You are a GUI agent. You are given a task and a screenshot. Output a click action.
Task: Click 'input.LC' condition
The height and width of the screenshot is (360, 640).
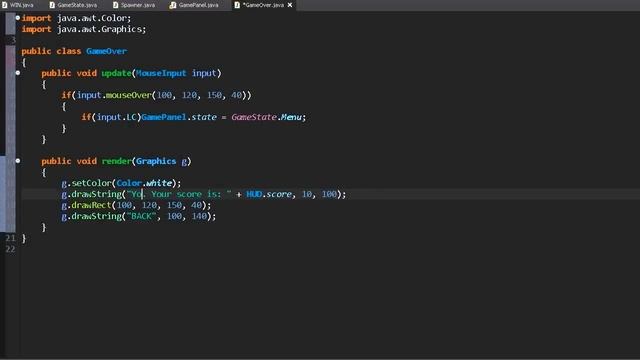(116, 117)
